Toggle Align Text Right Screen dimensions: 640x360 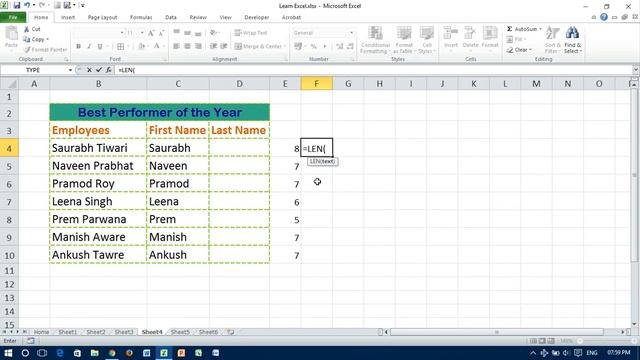198,47
